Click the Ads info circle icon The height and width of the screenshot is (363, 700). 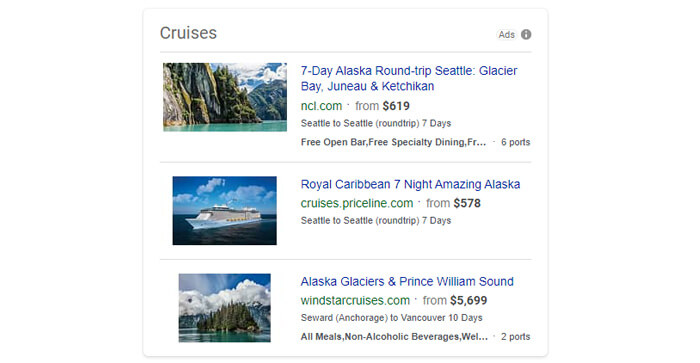pos(526,34)
